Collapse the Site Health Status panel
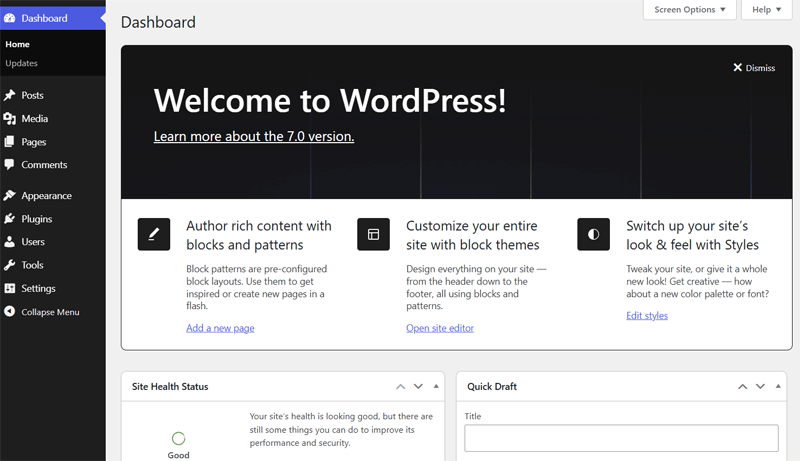The width and height of the screenshot is (800, 461). pos(436,387)
